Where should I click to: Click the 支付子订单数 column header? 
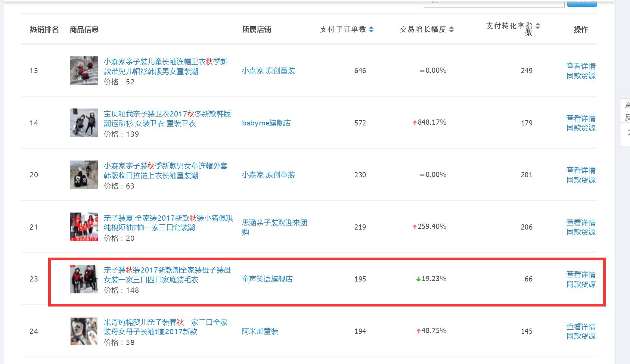tap(343, 29)
